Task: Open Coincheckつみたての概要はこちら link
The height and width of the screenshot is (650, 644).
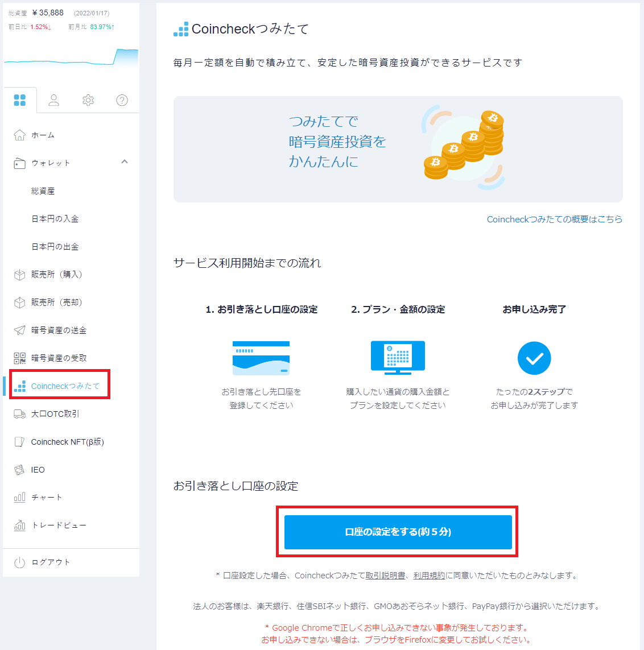Action: [555, 220]
